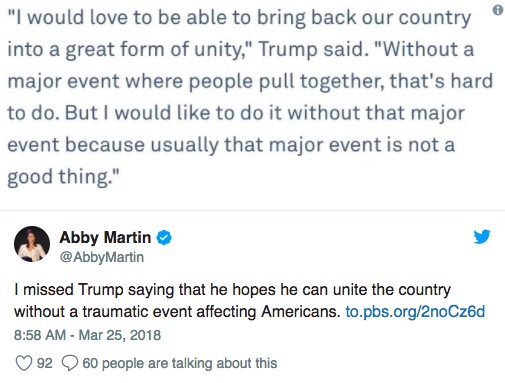
Task: Click the quote line with "Trump said"
Action: pos(241,49)
